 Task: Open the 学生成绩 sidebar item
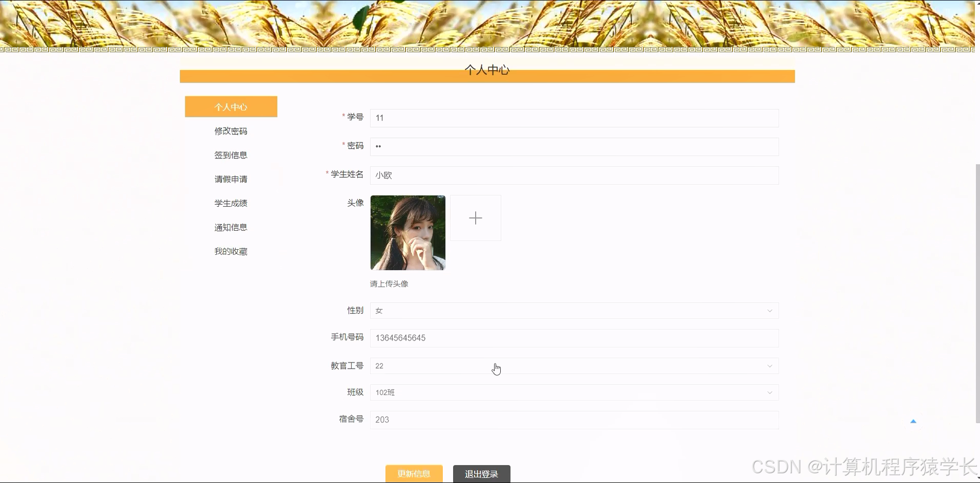click(x=231, y=203)
